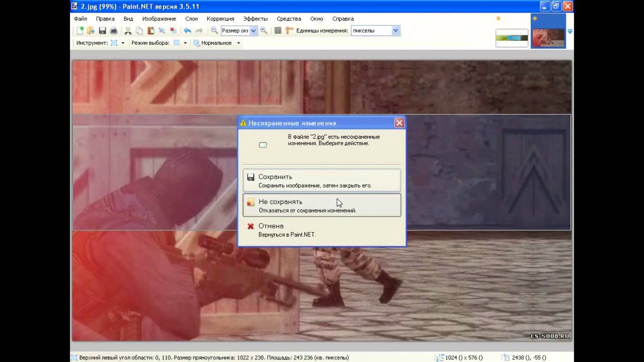Toggle the rulers icon
Screen dimensions: 644x362
point(289,31)
